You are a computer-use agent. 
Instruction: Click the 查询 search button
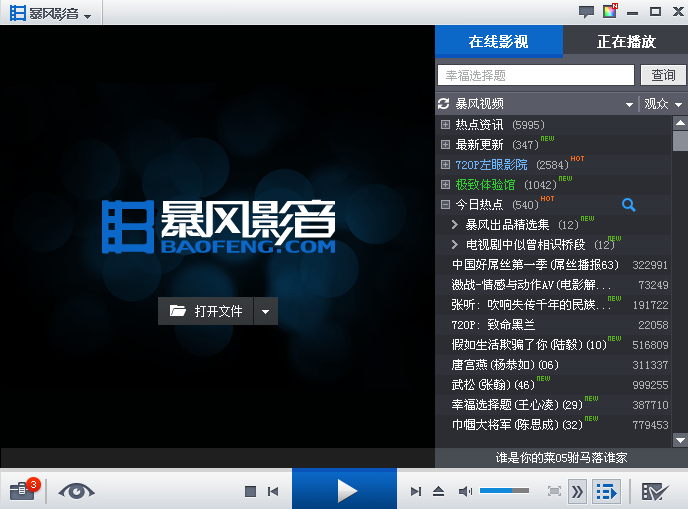click(663, 75)
